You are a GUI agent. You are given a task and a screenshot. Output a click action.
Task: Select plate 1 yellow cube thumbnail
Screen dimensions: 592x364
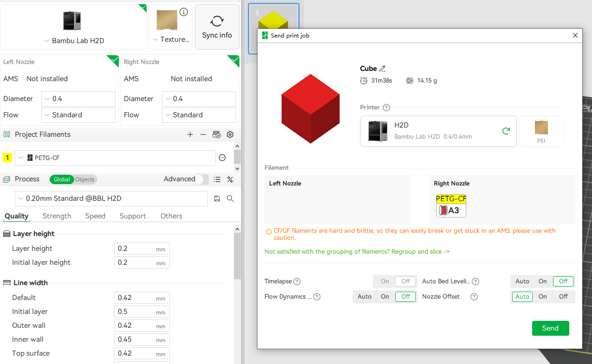point(274,28)
